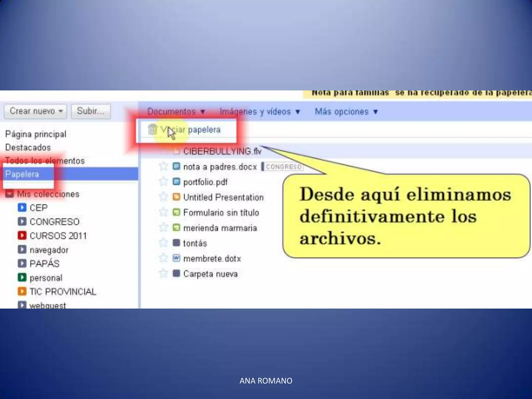
Task: Click the Subir... button
Action: [x=91, y=111]
